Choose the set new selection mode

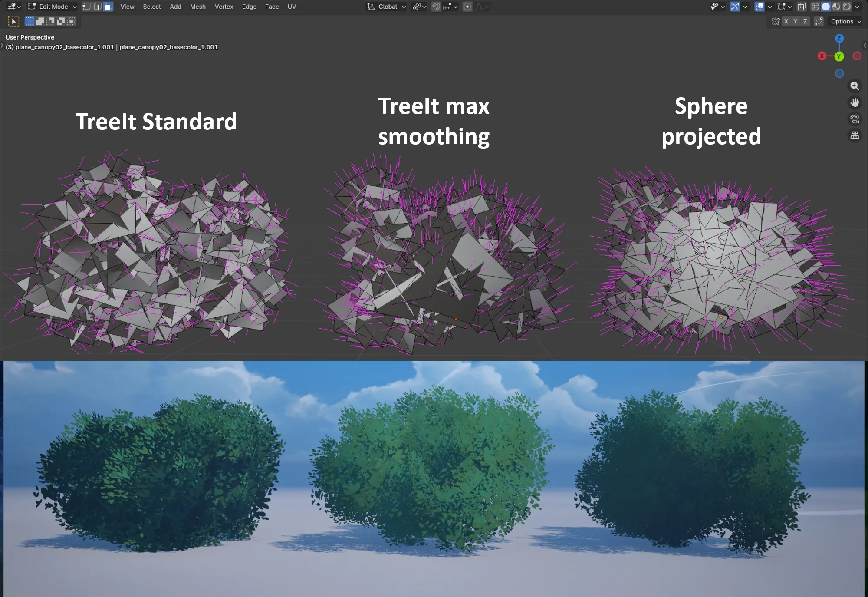pyautogui.click(x=30, y=21)
